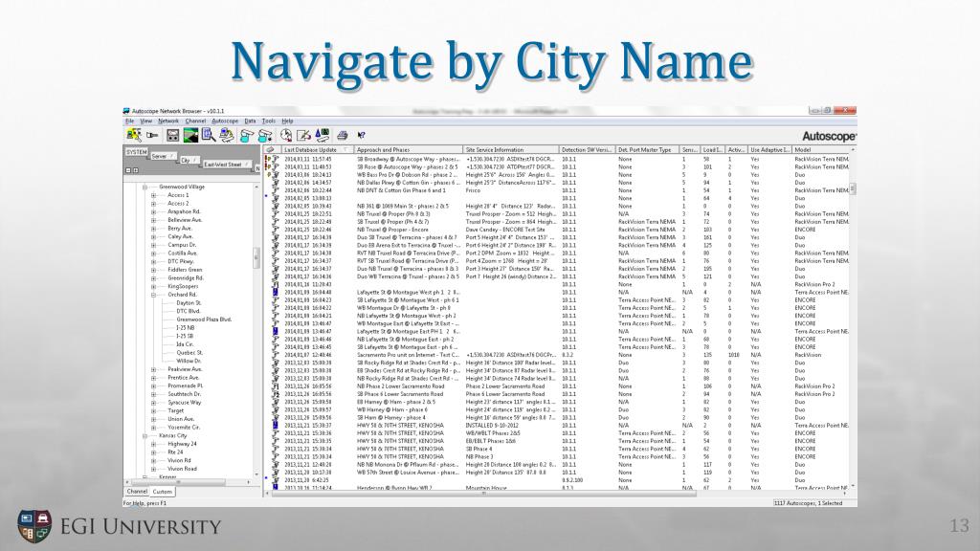Sort by Model column header
The width and height of the screenshot is (980, 551).
pos(820,150)
